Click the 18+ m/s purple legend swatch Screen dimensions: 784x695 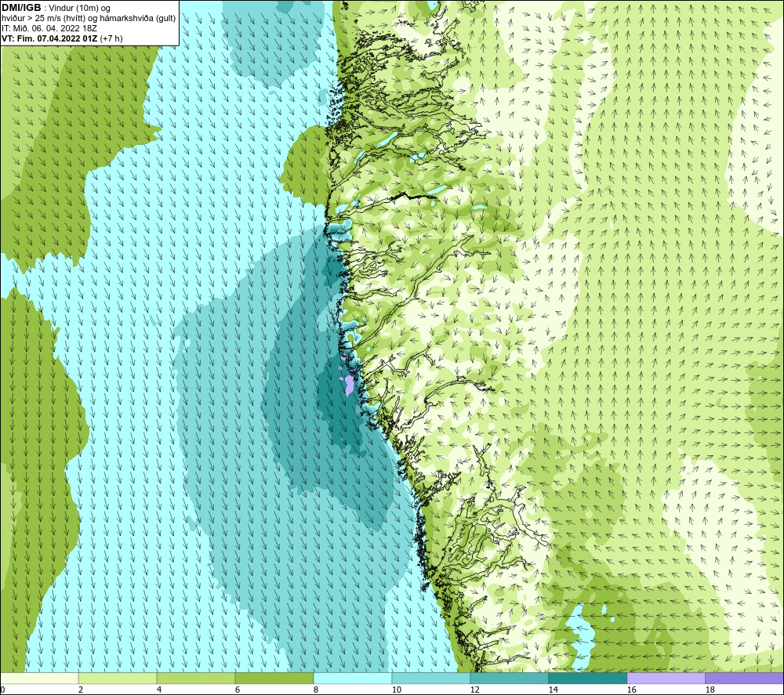(745, 679)
